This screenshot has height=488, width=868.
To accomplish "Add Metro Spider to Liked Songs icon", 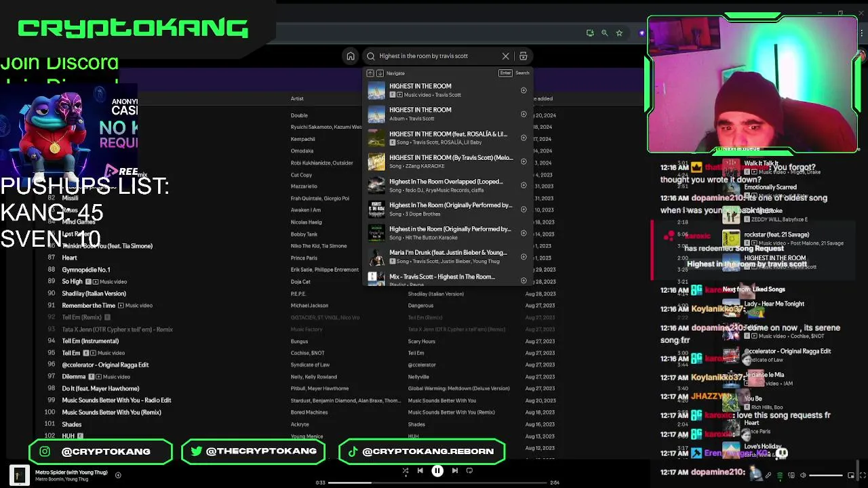I will click(x=118, y=475).
